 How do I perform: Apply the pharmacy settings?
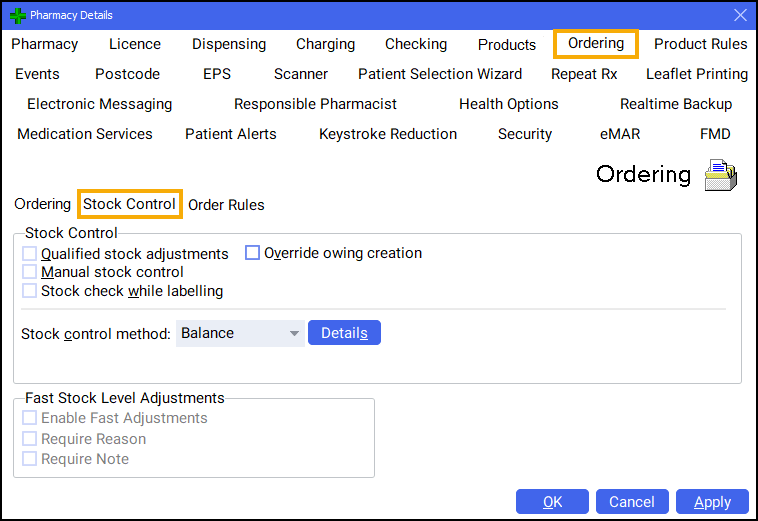tap(712, 502)
